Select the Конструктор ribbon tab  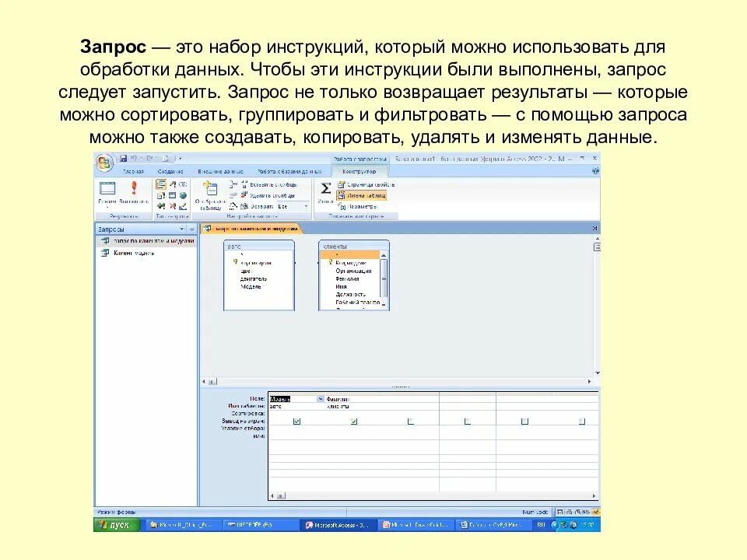point(359,171)
